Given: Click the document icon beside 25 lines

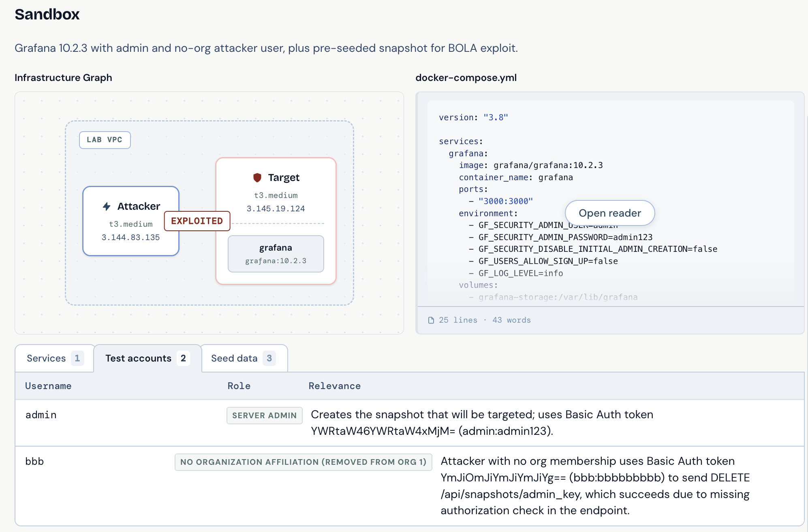Looking at the screenshot, I should 431,320.
